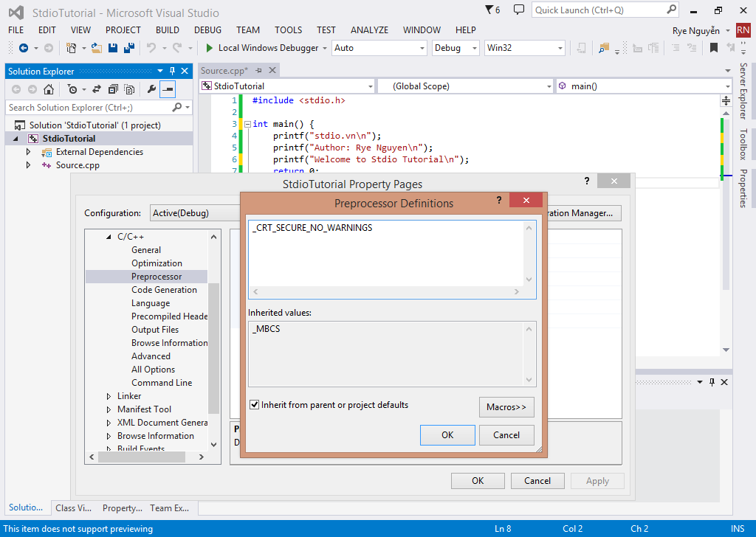Collapse the C/C++ property category
The image size is (756, 537).
tap(109, 237)
